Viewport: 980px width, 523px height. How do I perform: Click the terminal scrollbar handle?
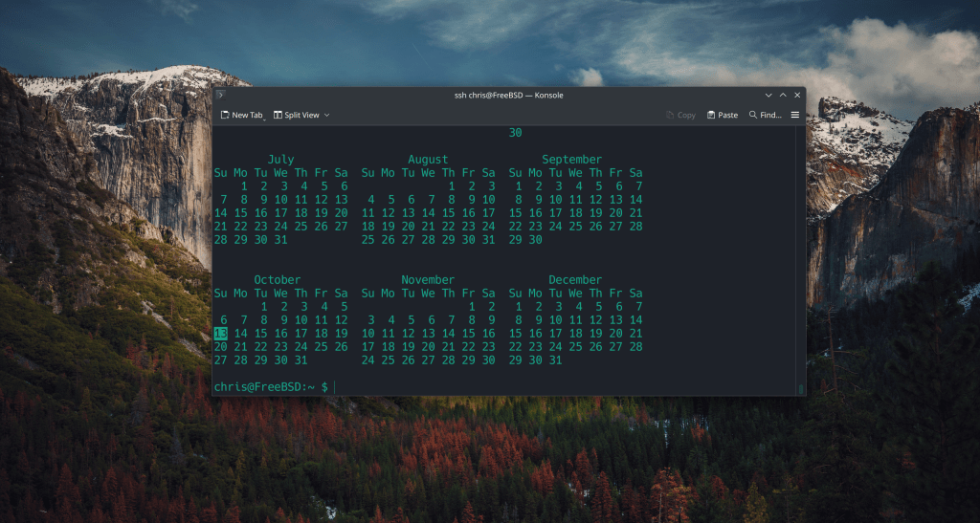(801, 388)
